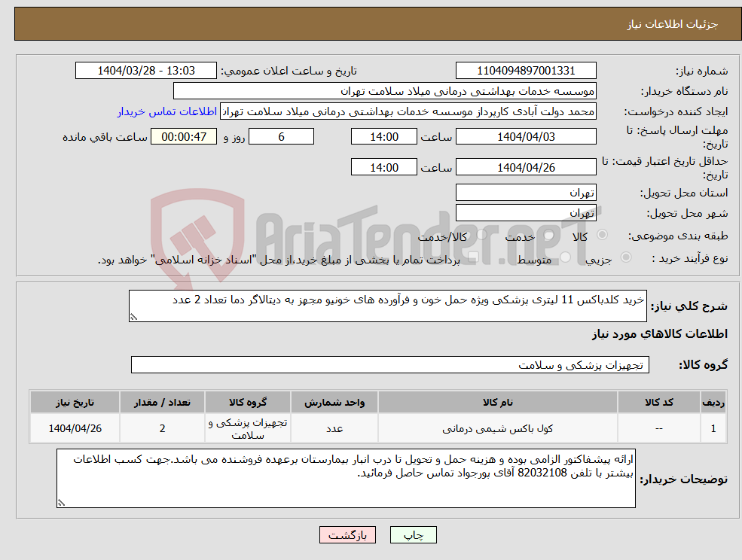Click the unit cell عدد in table
This screenshot has height=560, width=742.
point(334,428)
